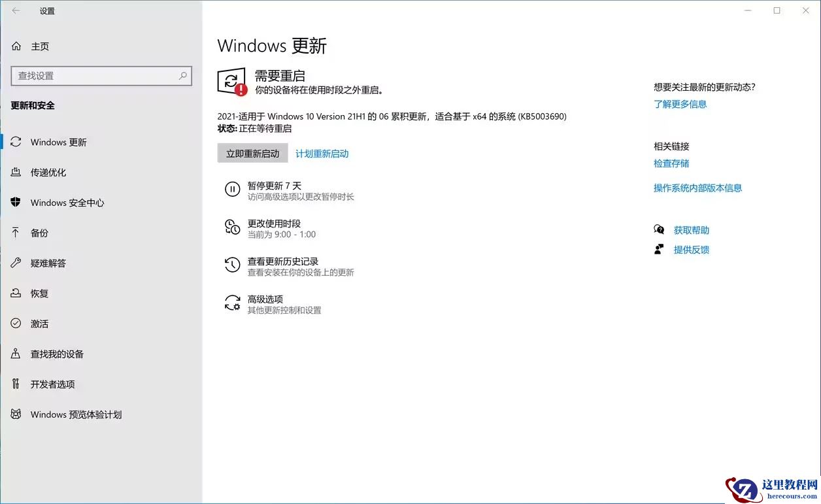Click the 立即重新启动 button
Viewport: 821px width, 504px height.
[x=252, y=153]
